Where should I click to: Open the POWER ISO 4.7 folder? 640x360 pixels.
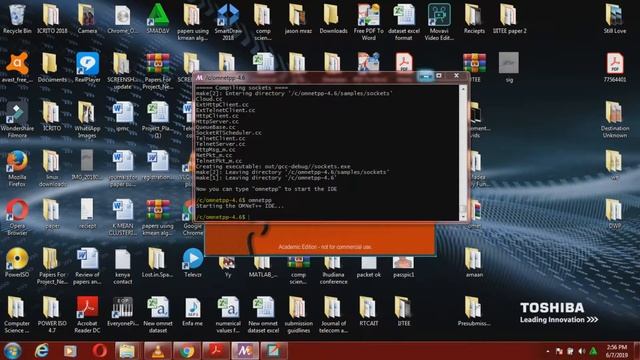pos(52,315)
